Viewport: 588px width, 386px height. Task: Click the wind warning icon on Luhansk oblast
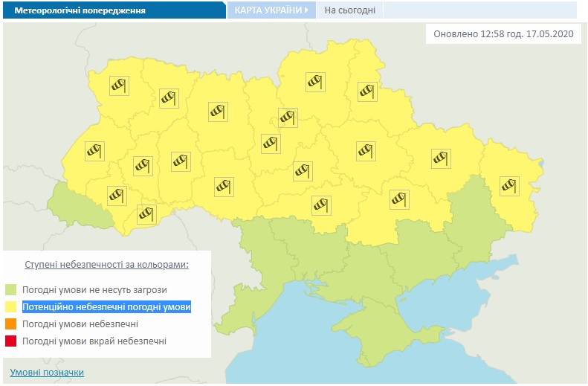(x=509, y=186)
